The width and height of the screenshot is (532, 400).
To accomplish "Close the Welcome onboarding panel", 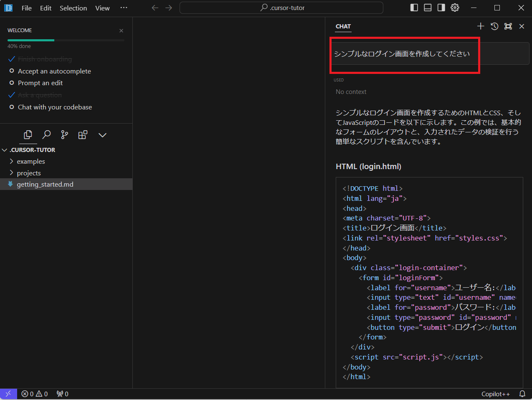I will pos(121,30).
